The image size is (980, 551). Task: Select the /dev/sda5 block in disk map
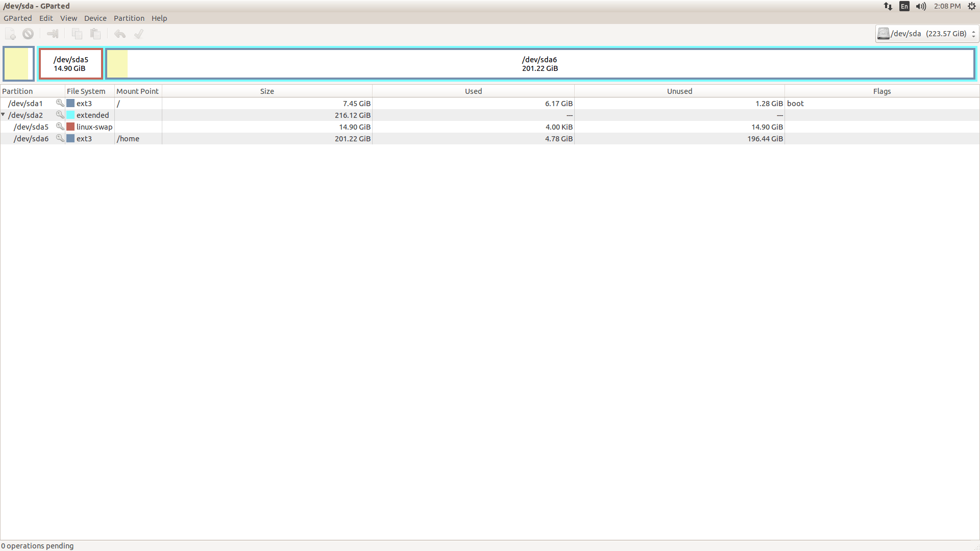71,64
